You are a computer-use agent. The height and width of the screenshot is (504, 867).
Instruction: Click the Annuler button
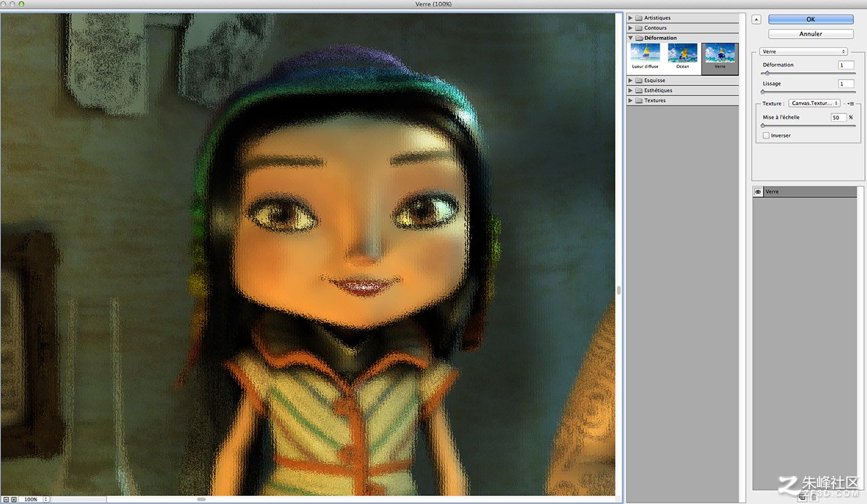click(x=810, y=34)
